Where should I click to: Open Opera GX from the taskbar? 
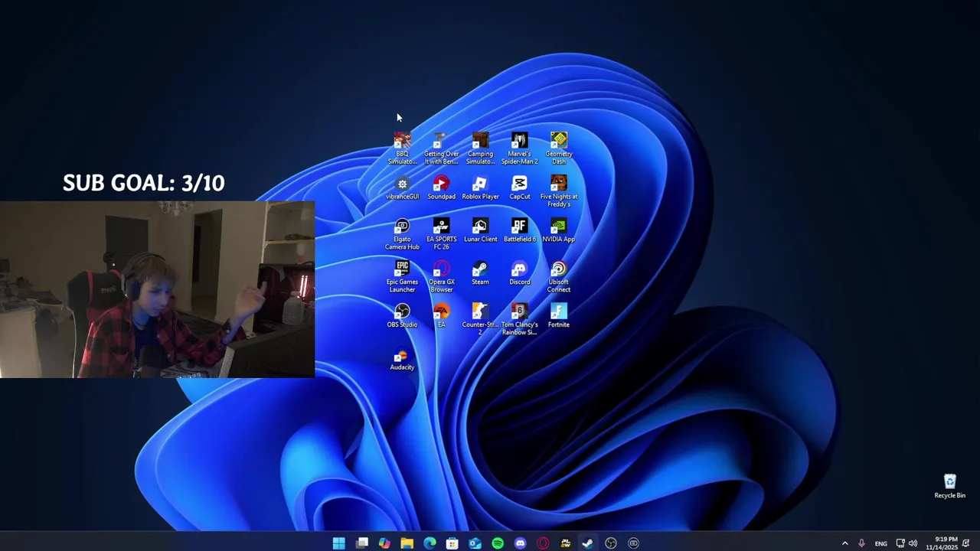[x=543, y=543]
